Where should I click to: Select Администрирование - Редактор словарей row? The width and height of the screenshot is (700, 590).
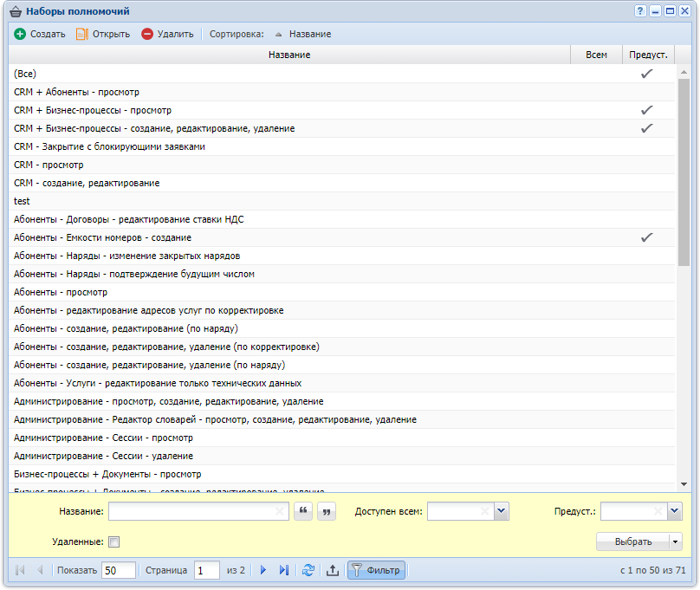(x=341, y=419)
